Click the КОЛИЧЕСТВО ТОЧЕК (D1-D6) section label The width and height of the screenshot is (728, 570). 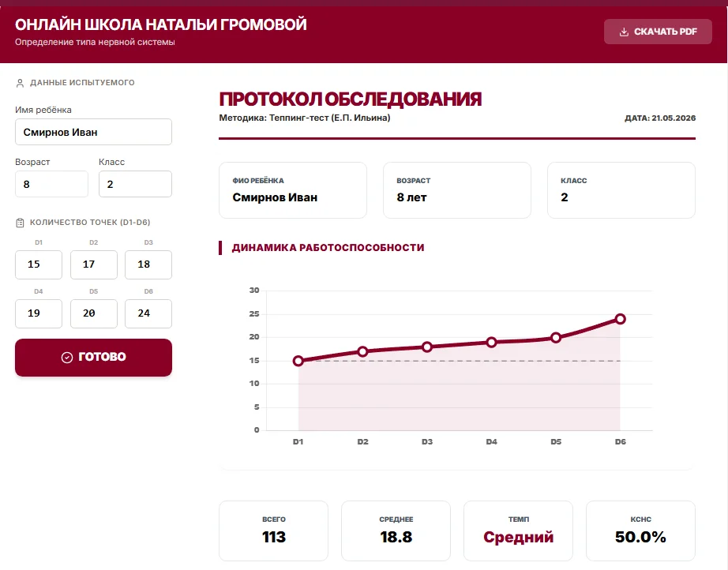[x=90, y=223]
